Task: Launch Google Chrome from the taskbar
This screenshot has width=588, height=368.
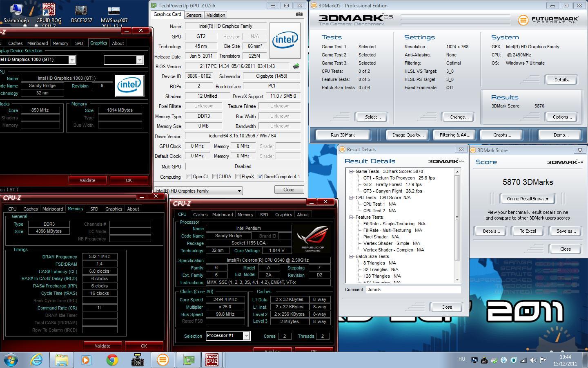Action: tap(112, 360)
